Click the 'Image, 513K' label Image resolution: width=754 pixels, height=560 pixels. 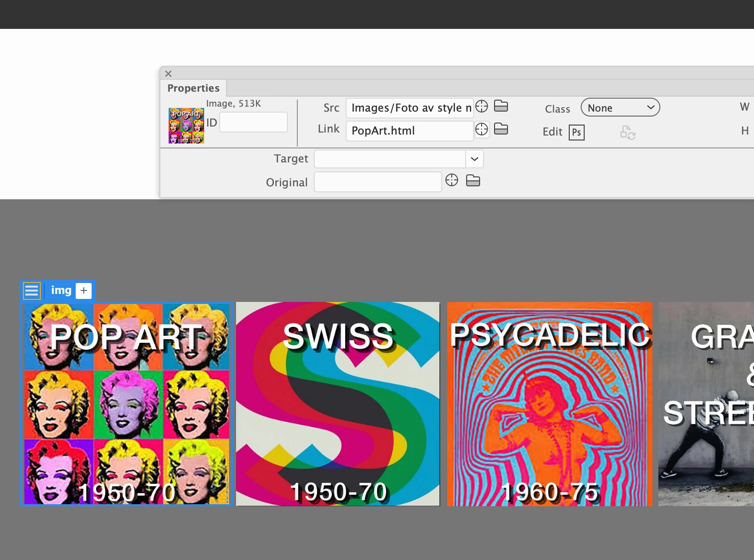tap(234, 104)
